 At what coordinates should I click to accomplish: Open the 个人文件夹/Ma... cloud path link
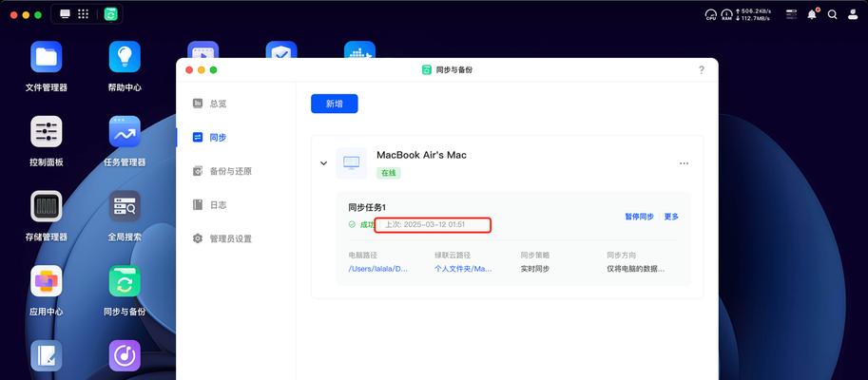click(x=463, y=269)
